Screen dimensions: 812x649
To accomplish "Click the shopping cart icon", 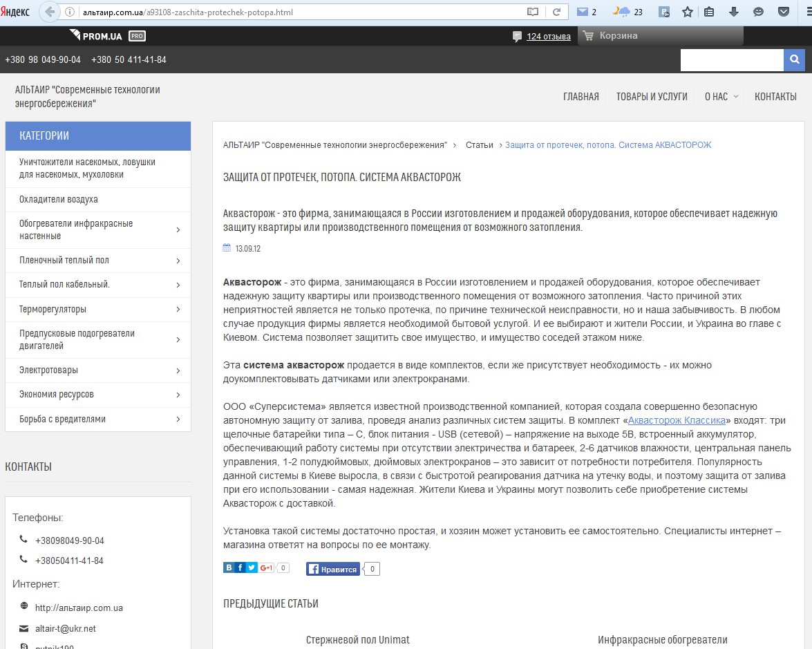I will point(588,36).
